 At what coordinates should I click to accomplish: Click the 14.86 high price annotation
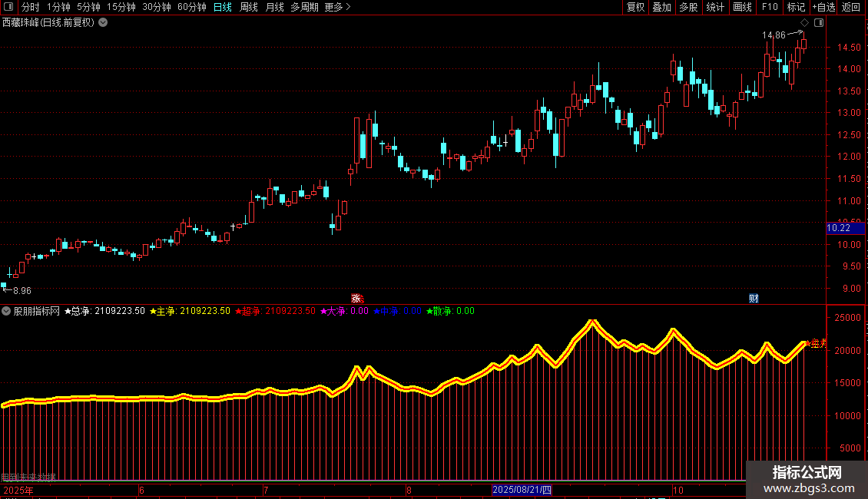774,35
